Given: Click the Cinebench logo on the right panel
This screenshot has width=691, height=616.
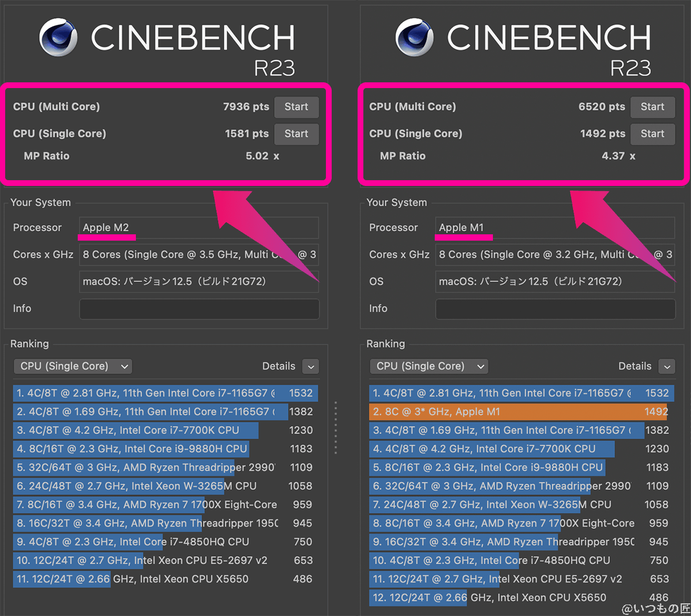Looking at the screenshot, I should 414,37.
